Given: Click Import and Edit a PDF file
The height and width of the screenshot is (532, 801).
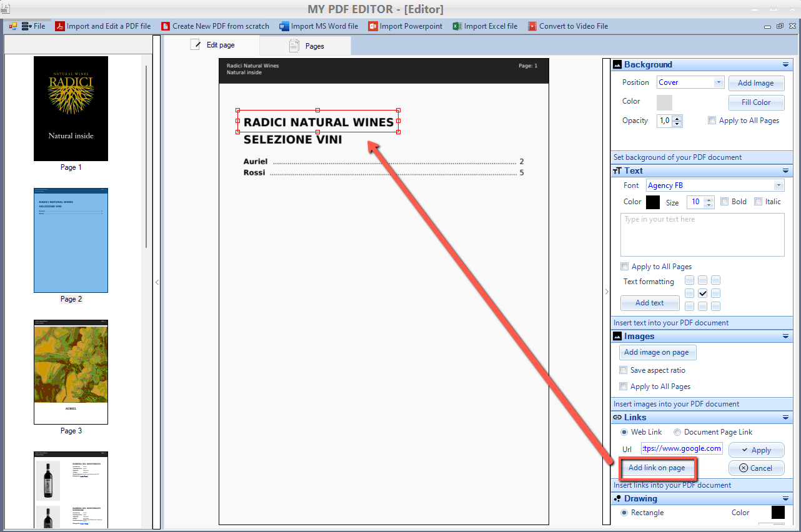Looking at the screenshot, I should tap(103, 26).
